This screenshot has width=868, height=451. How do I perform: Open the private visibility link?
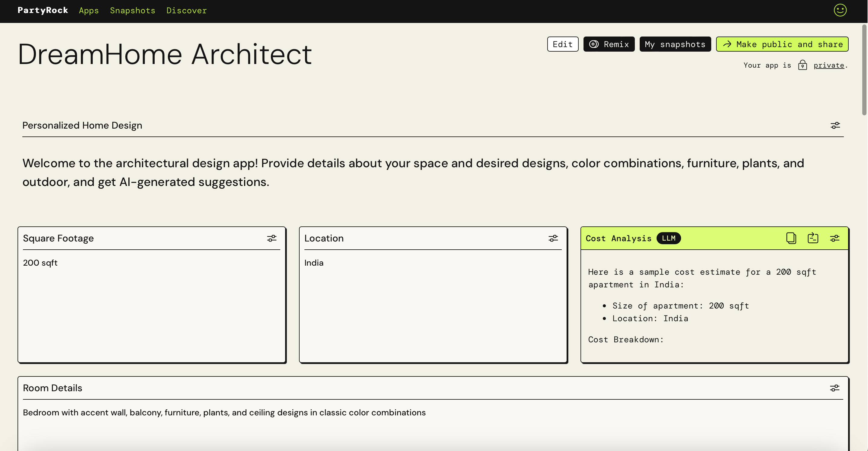pyautogui.click(x=828, y=65)
